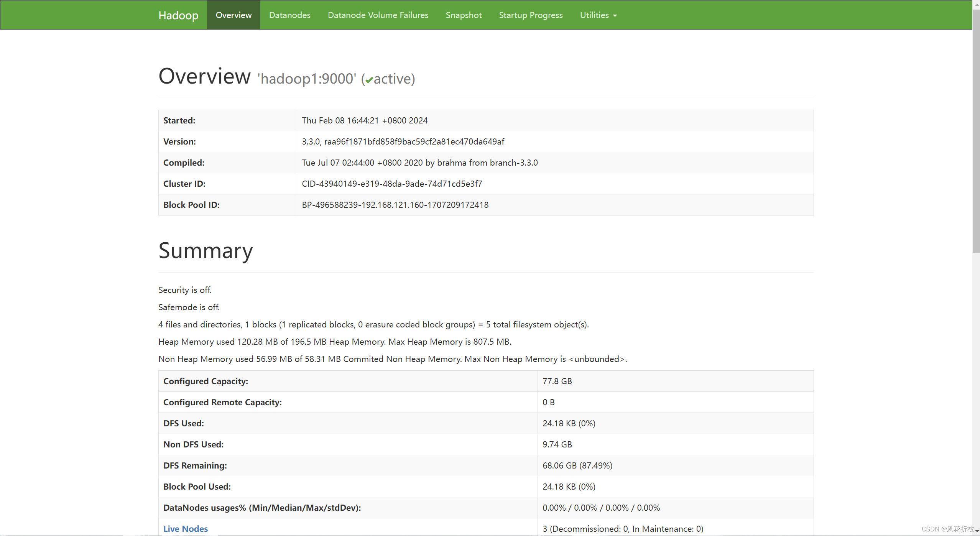
Task: Click DFS Remaining value 68.06 GB
Action: point(577,465)
